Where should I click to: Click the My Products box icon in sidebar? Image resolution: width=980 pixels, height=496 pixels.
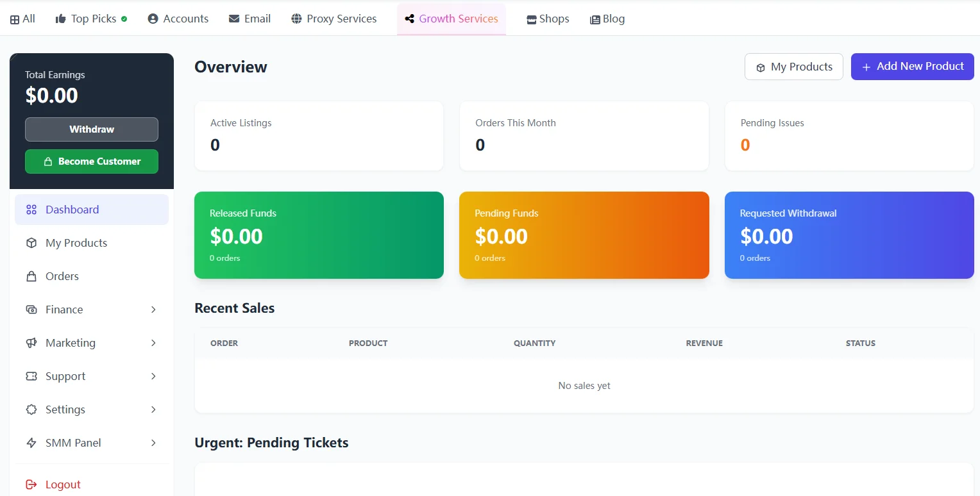click(31, 243)
